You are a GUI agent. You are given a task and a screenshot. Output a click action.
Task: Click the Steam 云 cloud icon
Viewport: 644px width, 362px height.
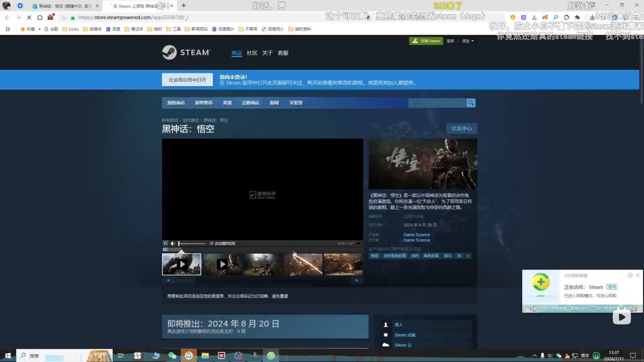386,345
